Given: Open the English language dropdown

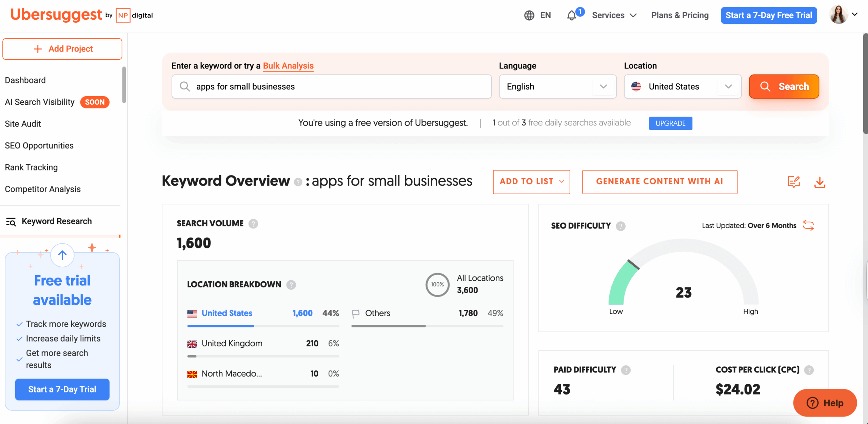Looking at the screenshot, I should [x=558, y=86].
